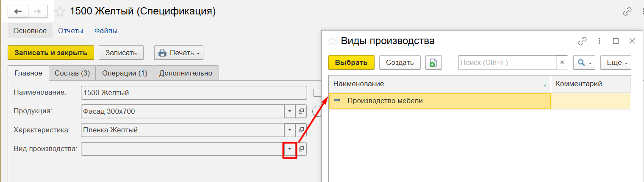Click the Комментарий column header
The width and height of the screenshot is (644, 182).
pyautogui.click(x=591, y=84)
